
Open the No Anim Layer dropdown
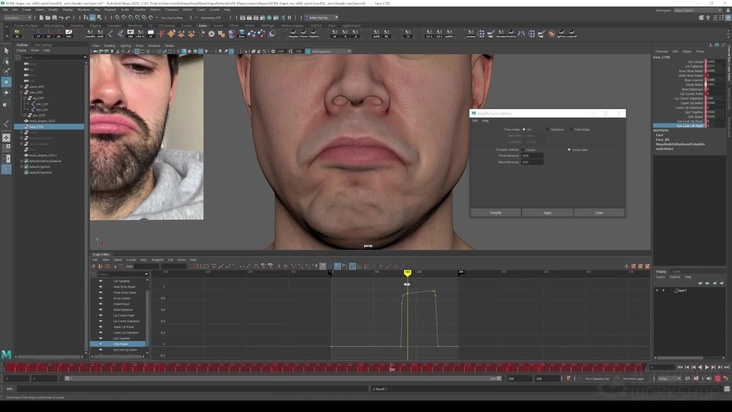(634, 378)
